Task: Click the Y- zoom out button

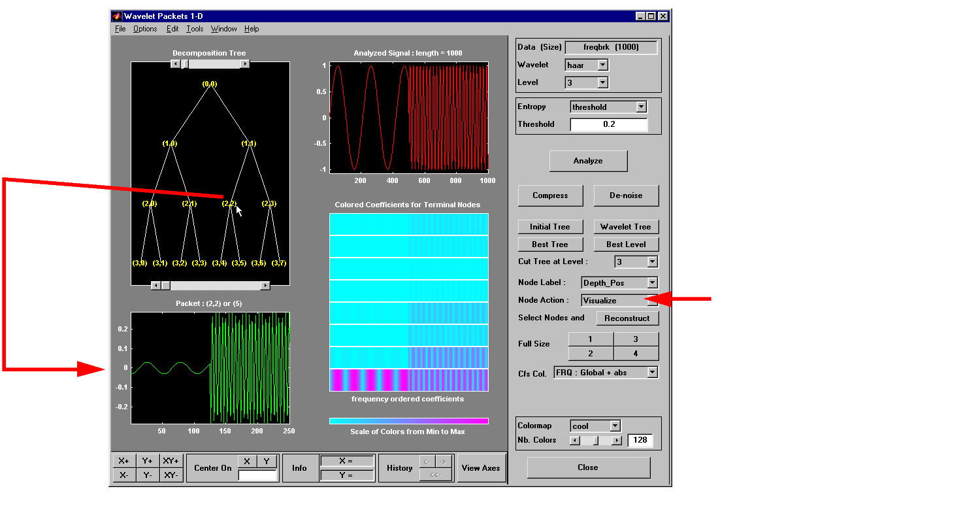Action: pyautogui.click(x=147, y=475)
